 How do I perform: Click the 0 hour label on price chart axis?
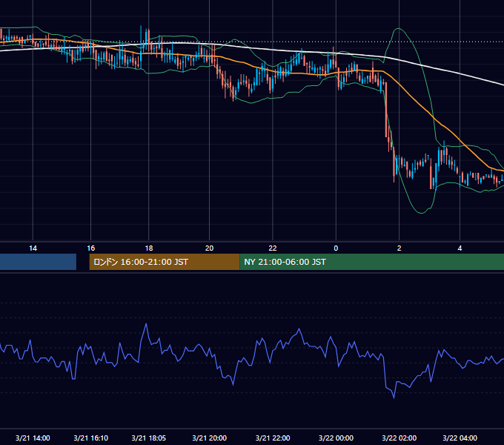pos(336,248)
